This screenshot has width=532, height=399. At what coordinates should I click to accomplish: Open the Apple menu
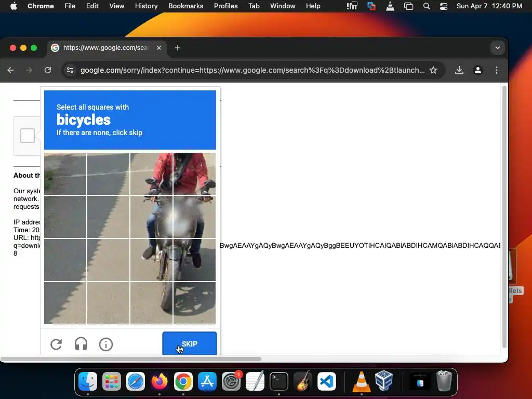[14, 6]
